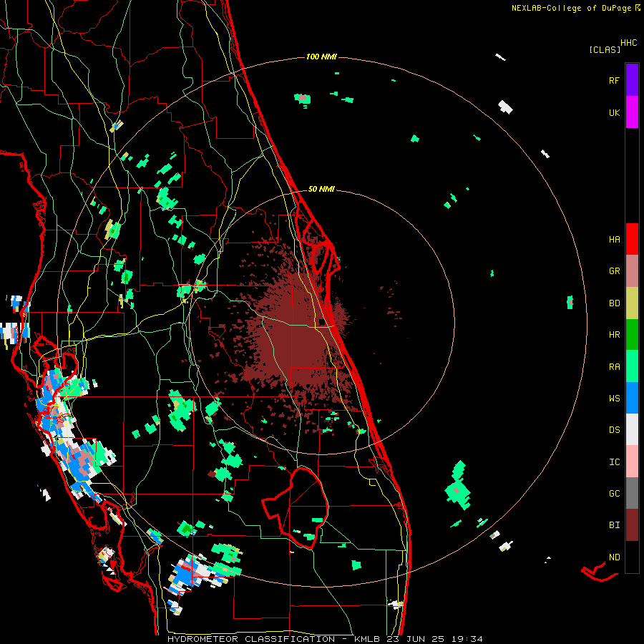This screenshot has width=644, height=644.
Task: Click the UK magenta legend color swatch
Action: 632,112
